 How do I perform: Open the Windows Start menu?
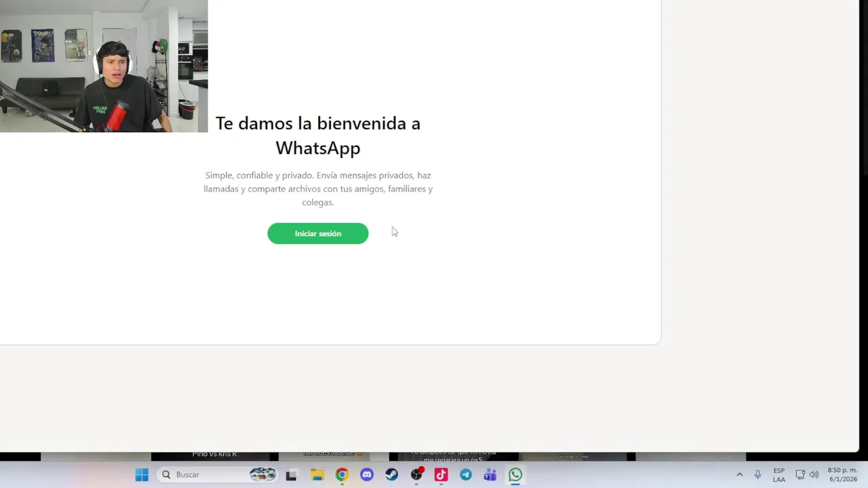coord(142,474)
